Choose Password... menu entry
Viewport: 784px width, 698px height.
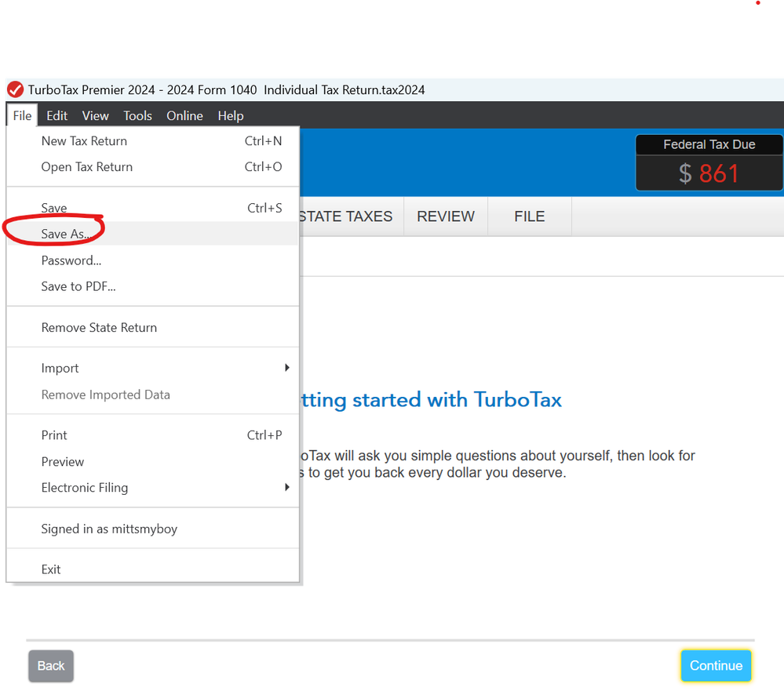(152, 260)
